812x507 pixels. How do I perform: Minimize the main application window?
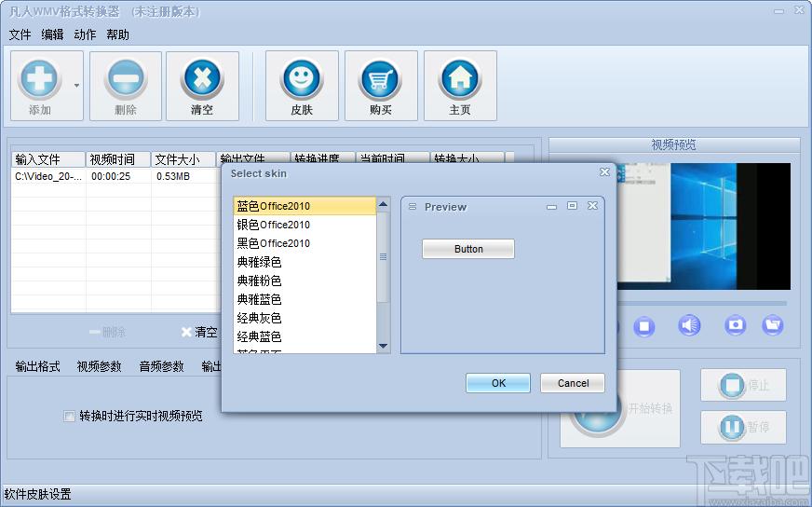(x=778, y=11)
